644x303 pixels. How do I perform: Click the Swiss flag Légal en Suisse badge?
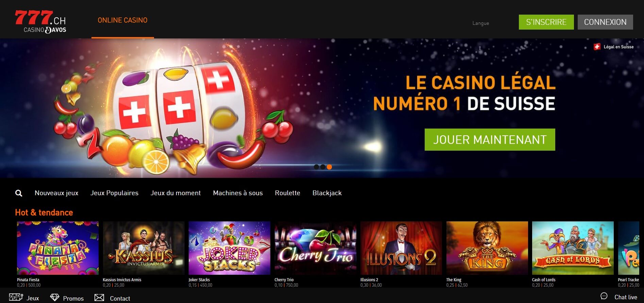point(613,47)
